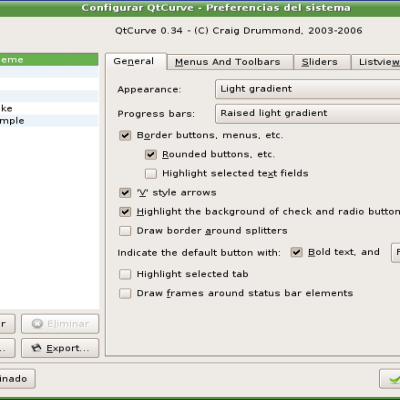Screen dimensions: 400x400
Task: Switch to the Sliders tab
Action: [x=322, y=62]
